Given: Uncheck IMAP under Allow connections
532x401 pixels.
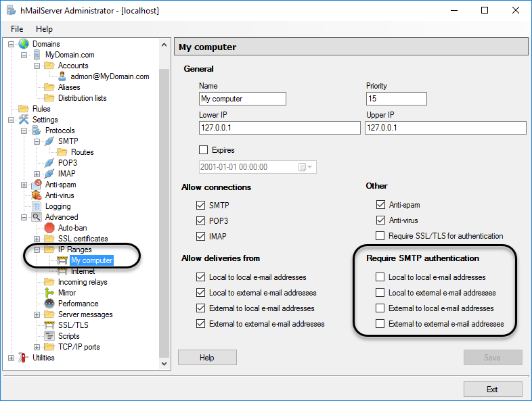Looking at the screenshot, I should pyautogui.click(x=200, y=236).
